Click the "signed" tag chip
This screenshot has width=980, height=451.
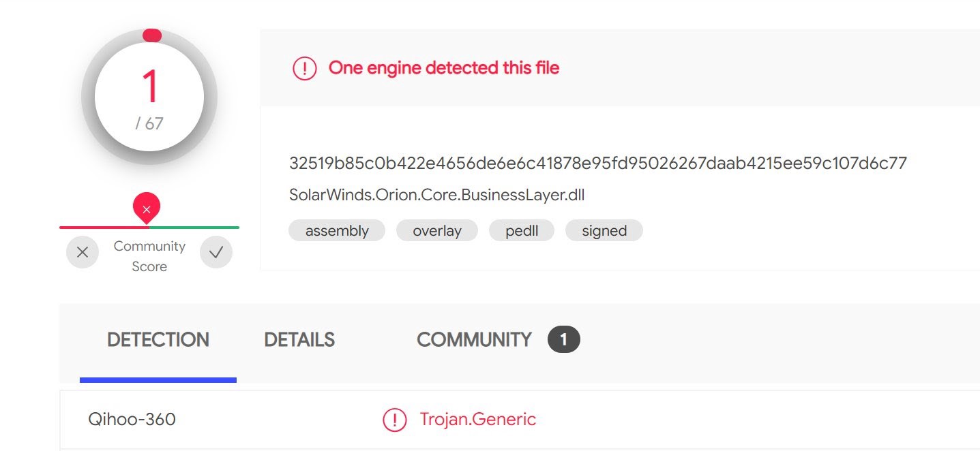(604, 231)
